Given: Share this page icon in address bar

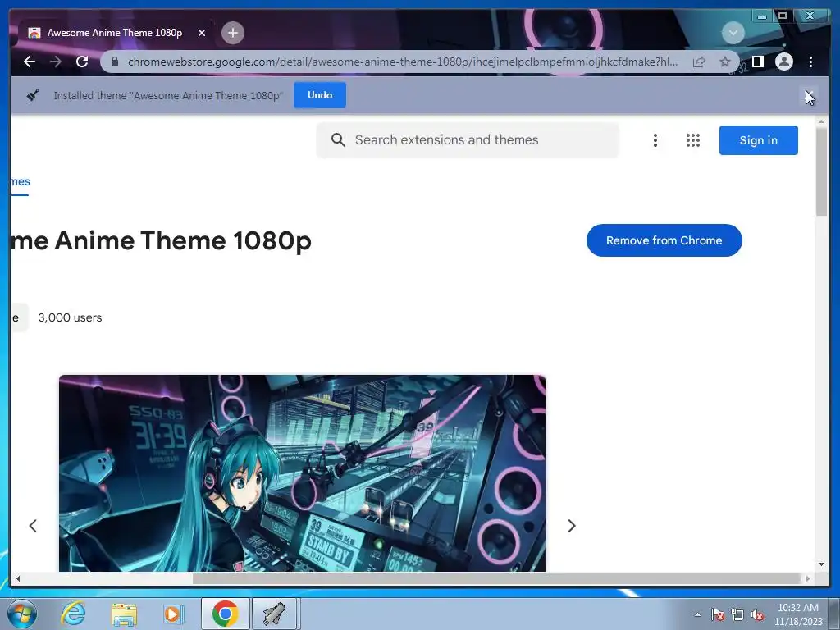Looking at the screenshot, I should point(699,62).
